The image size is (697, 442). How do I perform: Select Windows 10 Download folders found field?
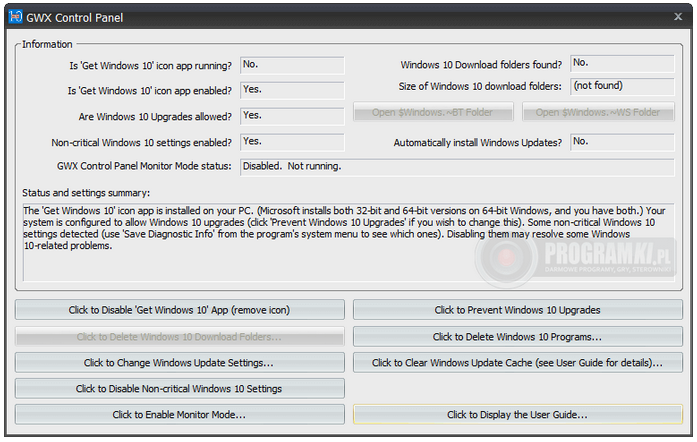(x=622, y=64)
